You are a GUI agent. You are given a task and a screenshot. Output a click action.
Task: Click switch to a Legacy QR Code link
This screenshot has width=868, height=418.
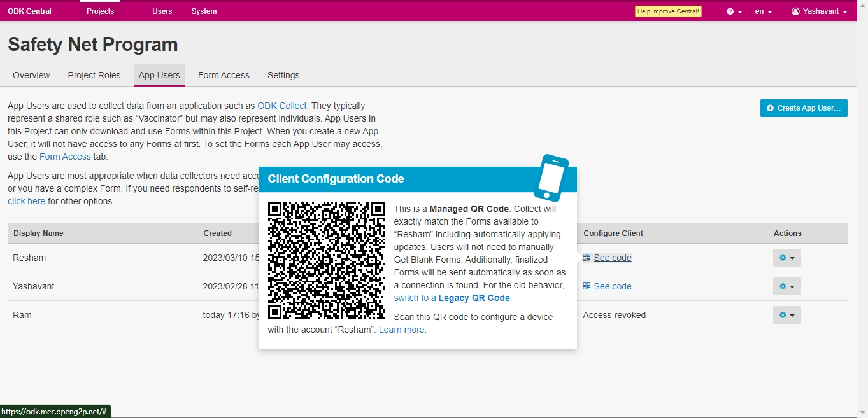pos(452,298)
